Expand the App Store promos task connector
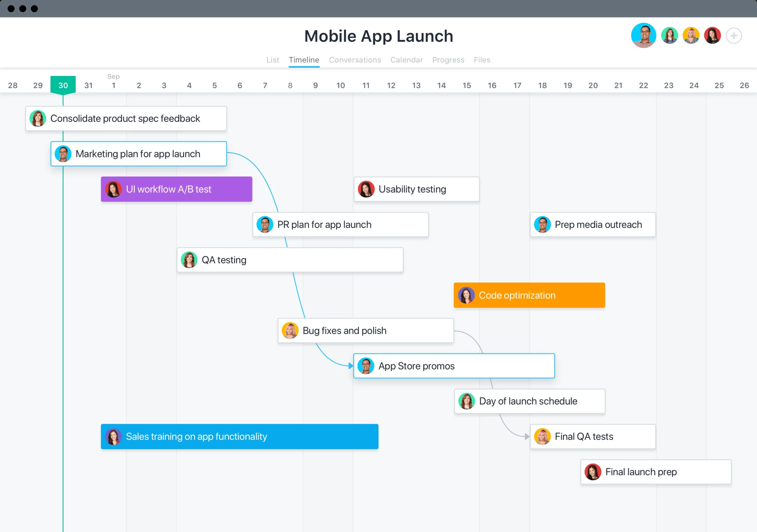Screen dimensions: 757x532 click(x=352, y=366)
